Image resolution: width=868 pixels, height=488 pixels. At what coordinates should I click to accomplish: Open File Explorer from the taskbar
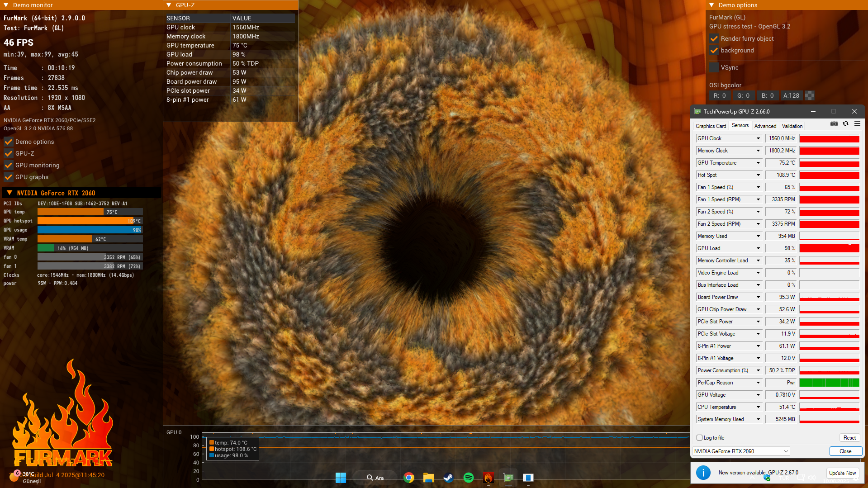429,478
